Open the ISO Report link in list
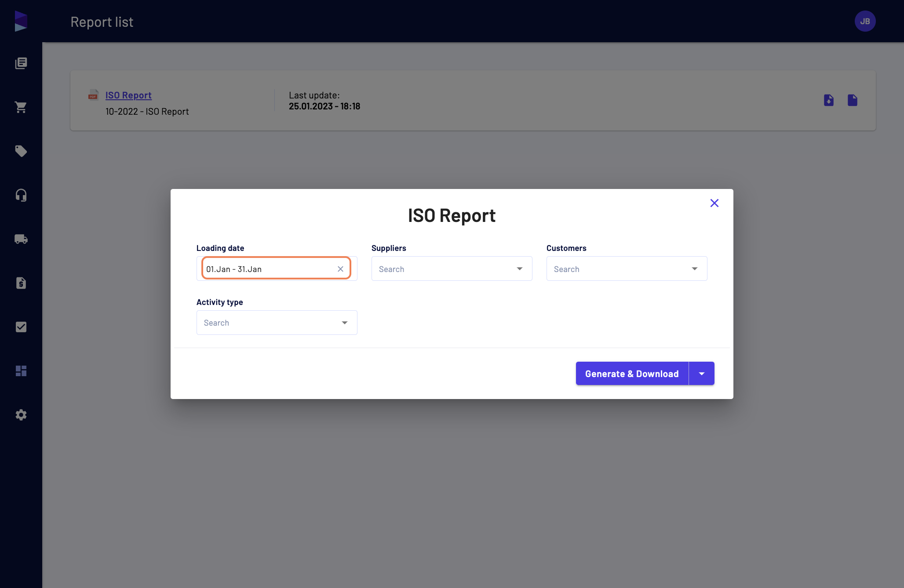The image size is (904, 588). [x=128, y=95]
